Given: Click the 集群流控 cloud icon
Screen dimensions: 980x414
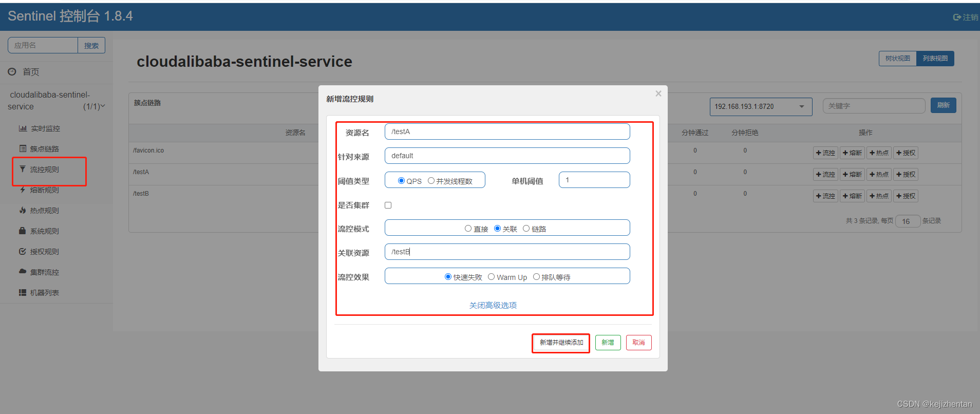Looking at the screenshot, I should (x=23, y=271).
